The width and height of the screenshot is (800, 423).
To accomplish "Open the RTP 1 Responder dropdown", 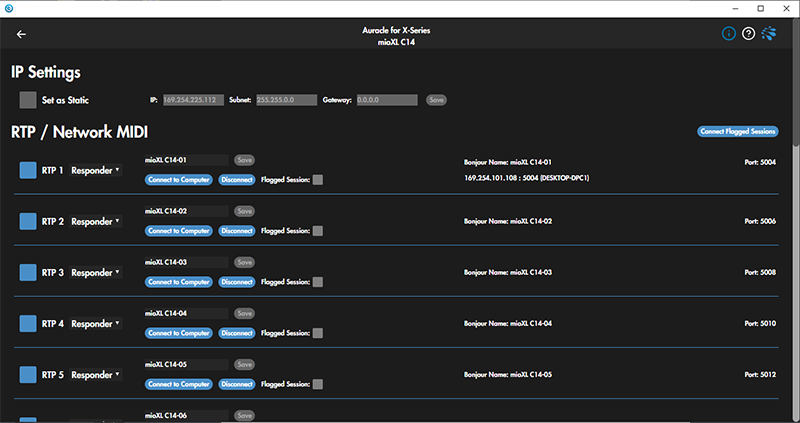I will point(95,170).
